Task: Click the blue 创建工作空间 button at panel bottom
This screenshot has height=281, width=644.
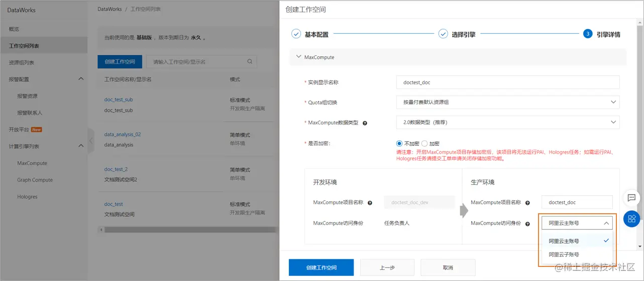Action: pyautogui.click(x=321, y=267)
